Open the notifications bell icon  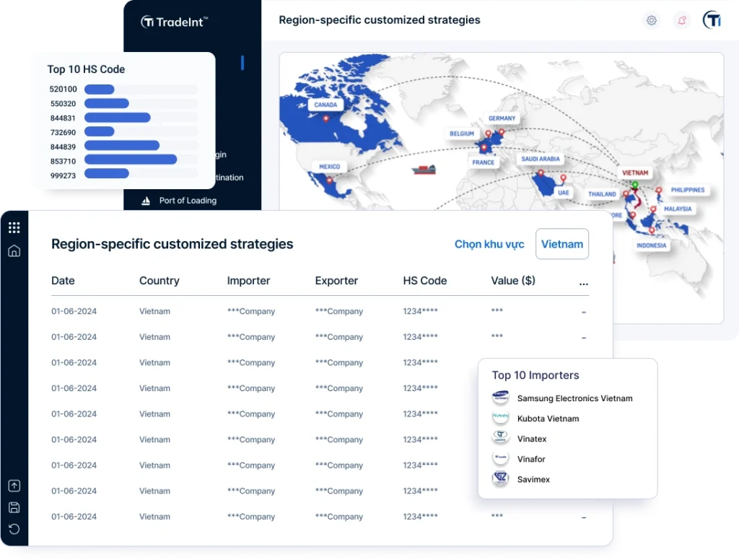point(681,20)
